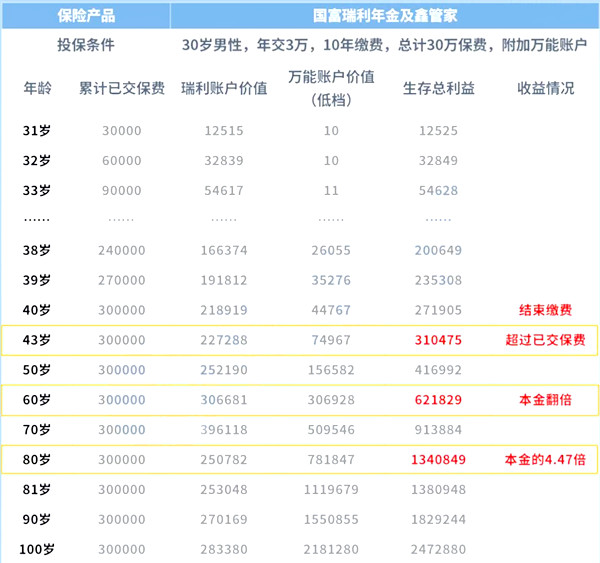The width and height of the screenshot is (600, 563).
Task: Click value 200649 in the 38岁 row
Action: pos(439,250)
